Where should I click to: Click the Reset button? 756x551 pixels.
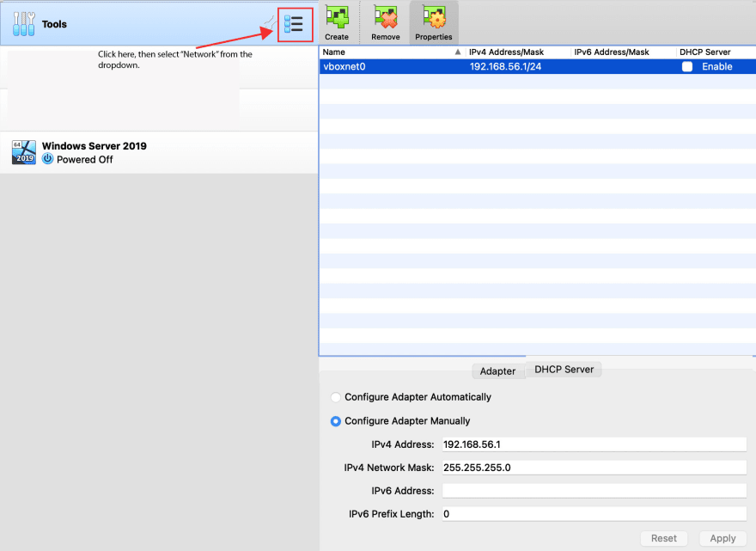(x=664, y=538)
